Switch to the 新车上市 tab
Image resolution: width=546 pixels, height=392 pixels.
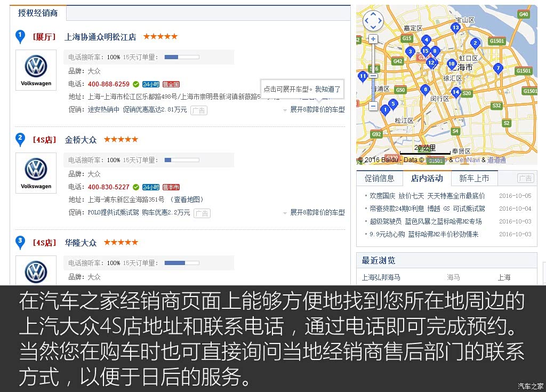click(474, 179)
